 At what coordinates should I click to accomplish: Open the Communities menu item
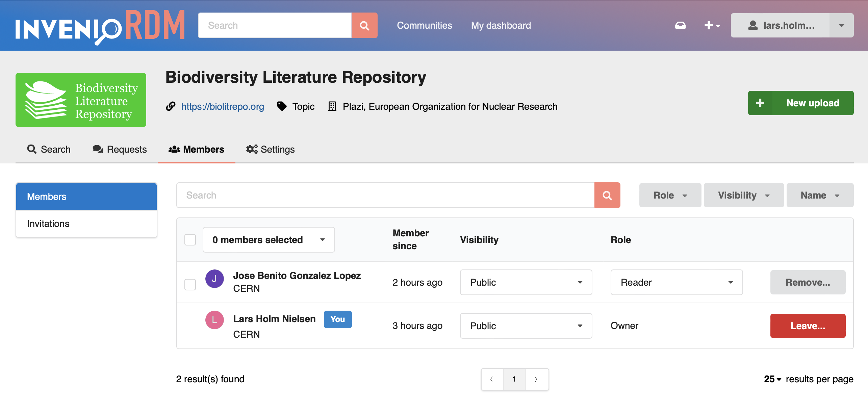[424, 25]
